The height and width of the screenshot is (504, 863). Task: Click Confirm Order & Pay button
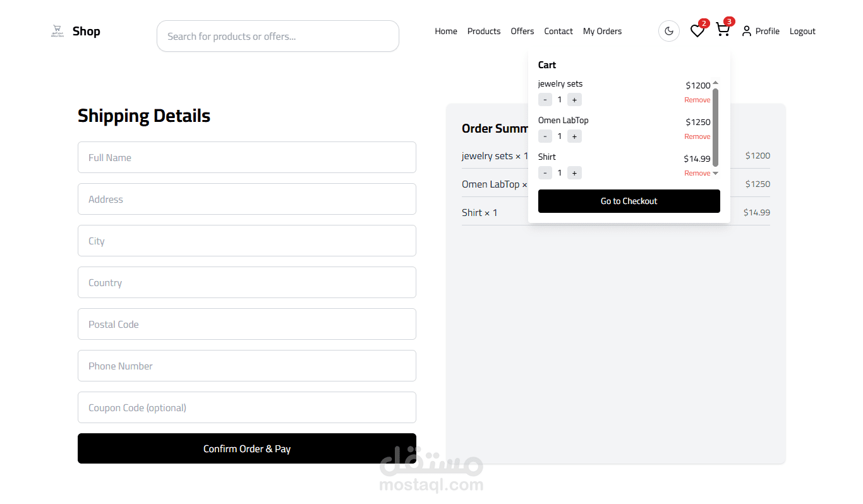click(247, 448)
